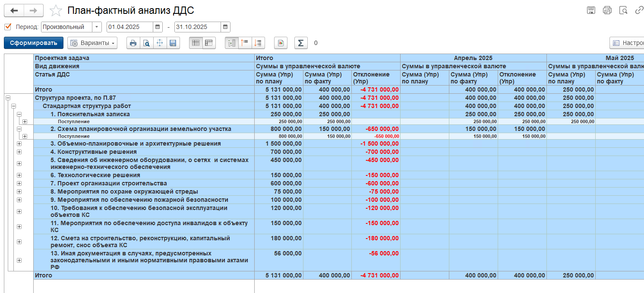Image resolution: width=644 pixels, height=293 pixels.
Task: Uncheck the Период checkbox
Action: click(x=8, y=27)
